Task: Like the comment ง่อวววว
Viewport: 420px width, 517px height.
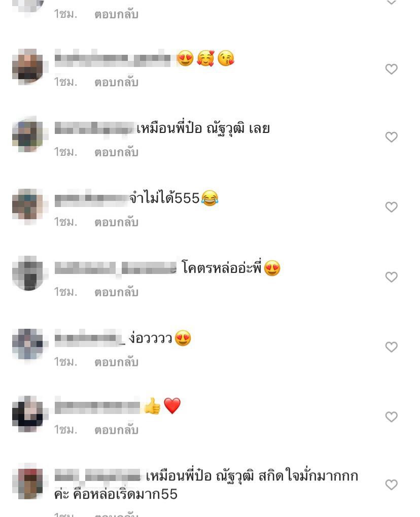Action: point(391,347)
